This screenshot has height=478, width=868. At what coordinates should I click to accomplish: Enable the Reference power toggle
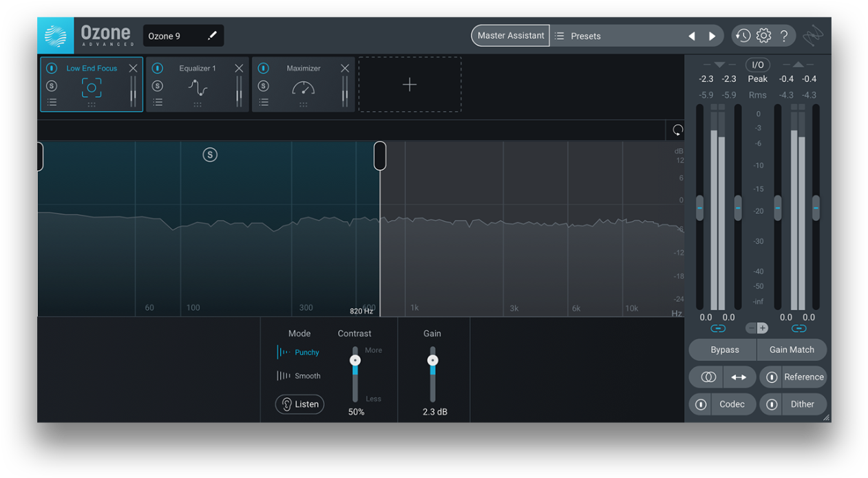click(x=772, y=377)
